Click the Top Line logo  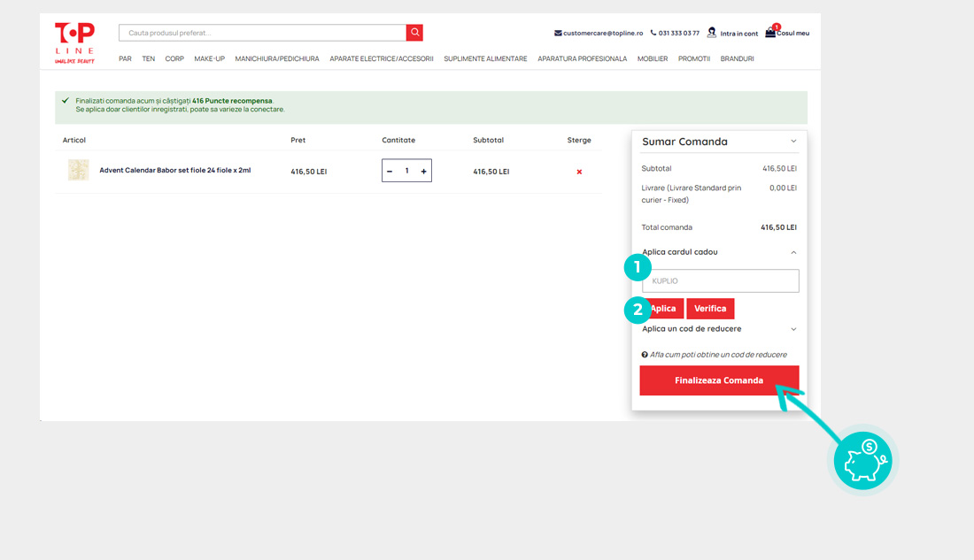74,42
